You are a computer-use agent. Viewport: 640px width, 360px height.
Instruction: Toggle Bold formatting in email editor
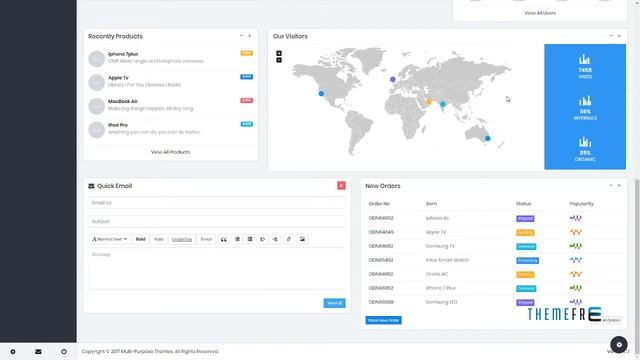(x=140, y=239)
